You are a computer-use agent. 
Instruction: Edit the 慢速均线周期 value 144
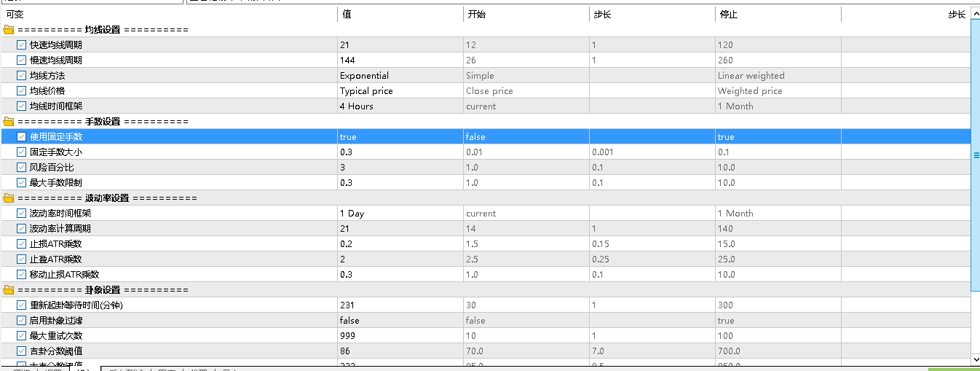coord(399,60)
